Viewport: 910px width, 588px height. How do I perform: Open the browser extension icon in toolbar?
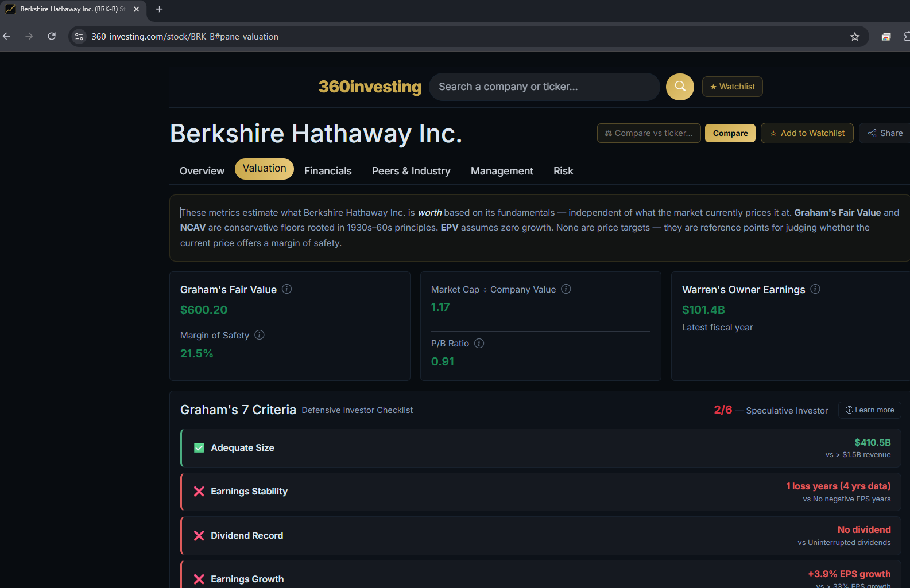tap(886, 37)
